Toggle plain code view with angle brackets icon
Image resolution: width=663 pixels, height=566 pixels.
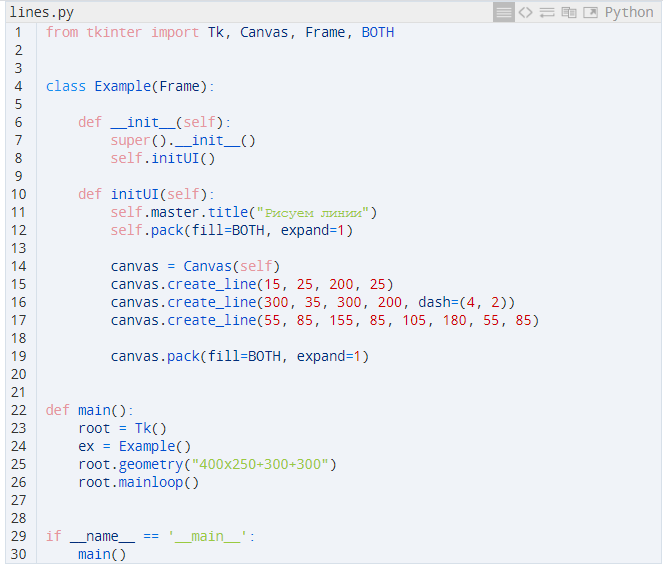(526, 12)
